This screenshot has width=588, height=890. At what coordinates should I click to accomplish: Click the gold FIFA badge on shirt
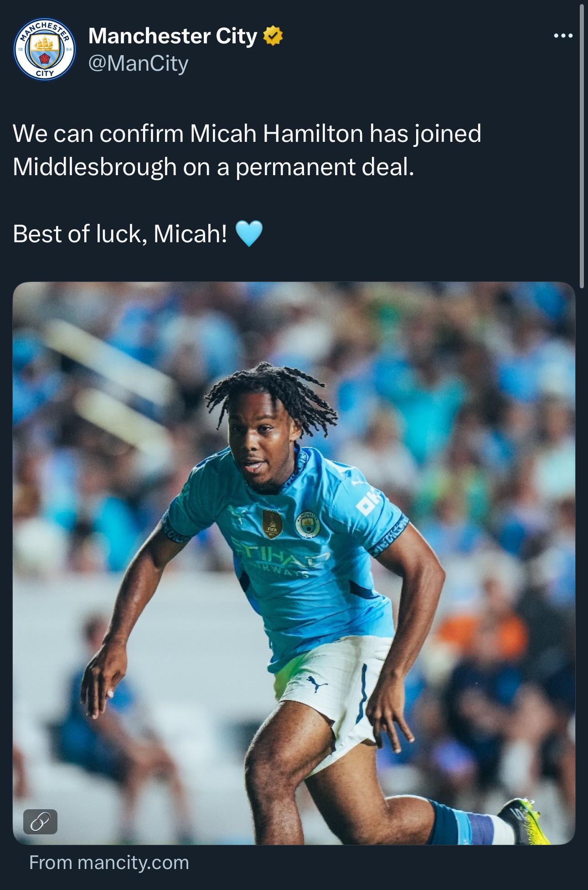coord(273,524)
